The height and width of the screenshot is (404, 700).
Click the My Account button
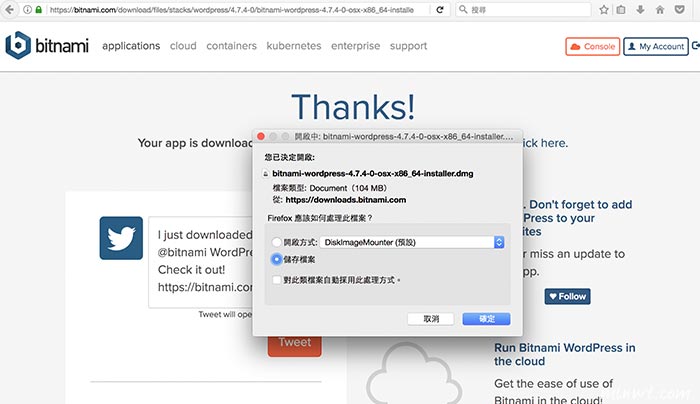656,46
